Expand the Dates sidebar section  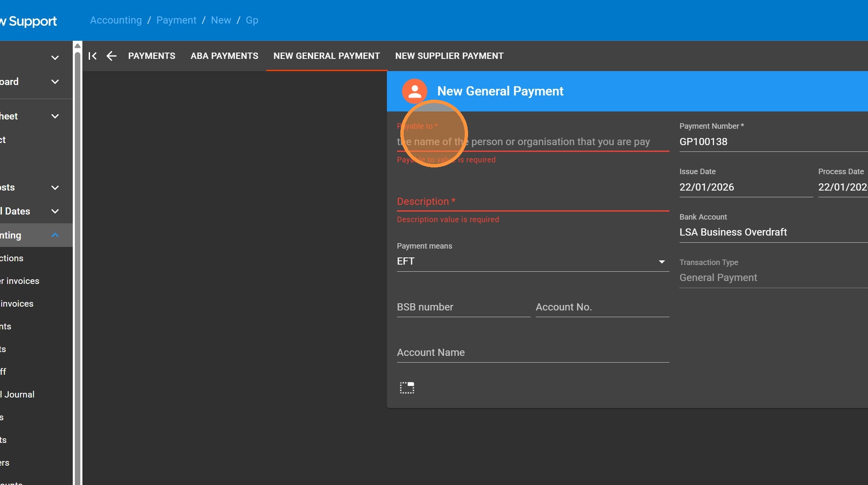[x=55, y=211]
